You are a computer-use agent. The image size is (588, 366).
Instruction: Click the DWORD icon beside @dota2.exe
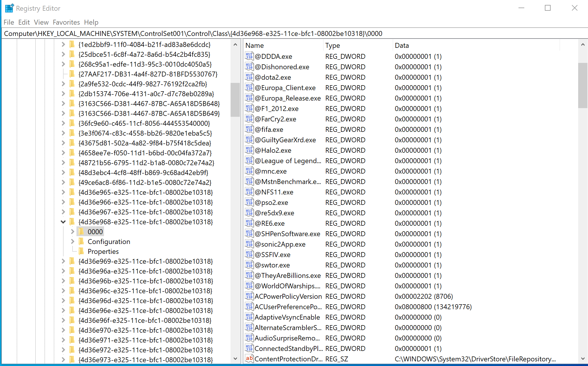point(249,77)
